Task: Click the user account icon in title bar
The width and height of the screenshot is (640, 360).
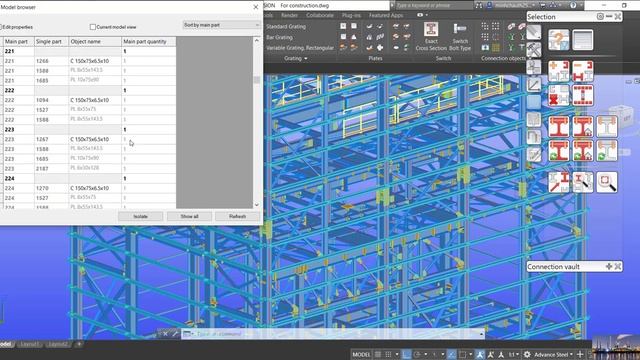Action: pos(489,5)
